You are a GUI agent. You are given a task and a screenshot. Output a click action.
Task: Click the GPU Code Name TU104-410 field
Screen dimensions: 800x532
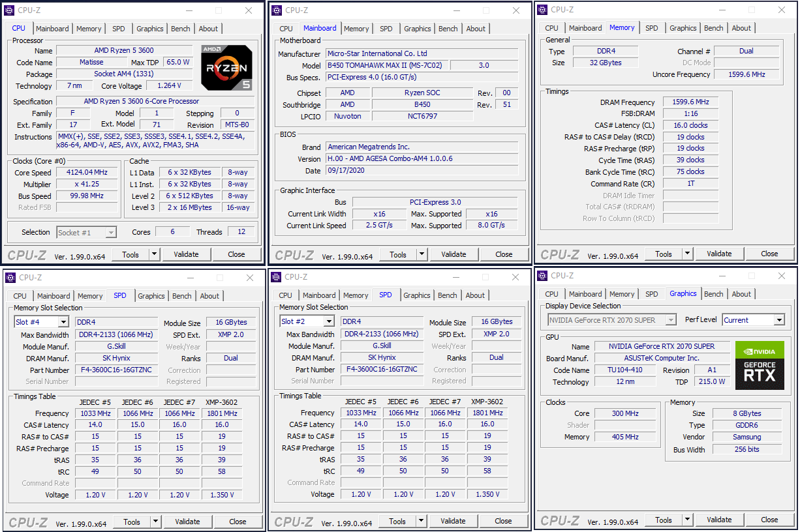(x=626, y=370)
